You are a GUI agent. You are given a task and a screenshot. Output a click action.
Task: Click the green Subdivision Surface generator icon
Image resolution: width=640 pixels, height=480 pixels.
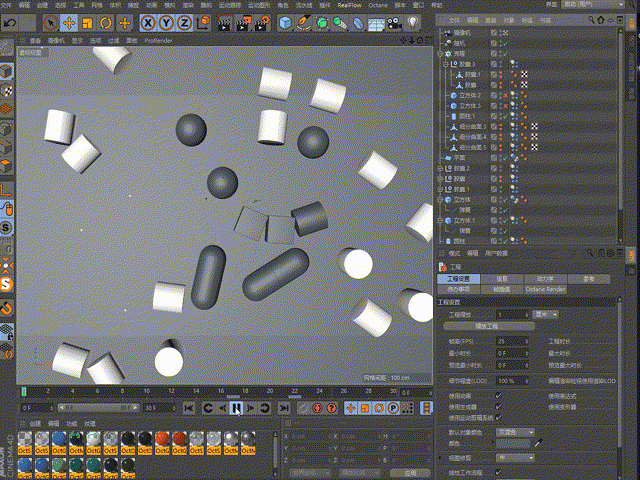click(x=322, y=23)
